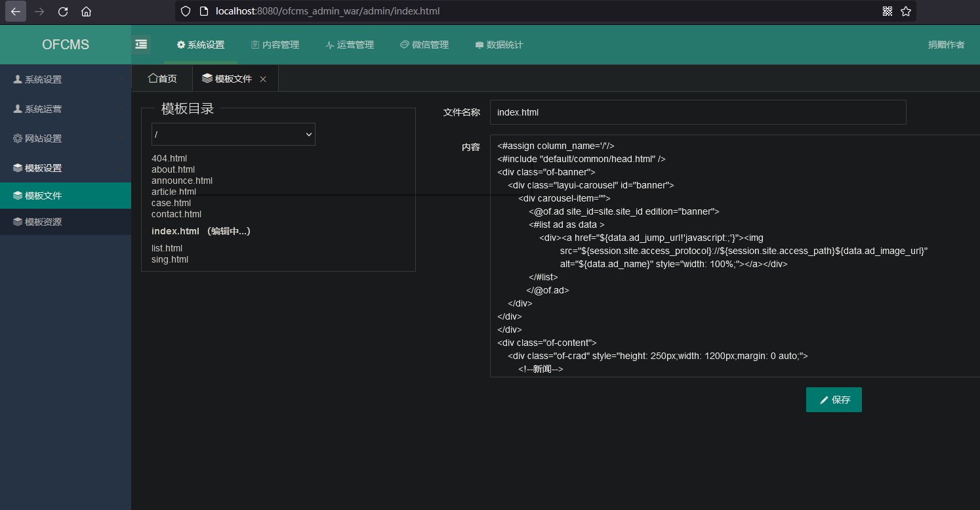Open case.html in the template list
Viewport: 980px width, 510px height.
click(171, 203)
